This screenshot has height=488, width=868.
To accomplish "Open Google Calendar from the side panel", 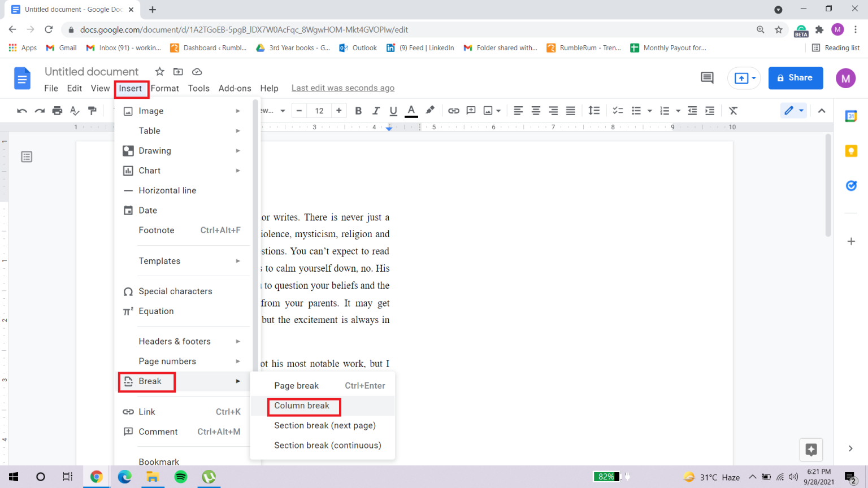I will point(851,116).
